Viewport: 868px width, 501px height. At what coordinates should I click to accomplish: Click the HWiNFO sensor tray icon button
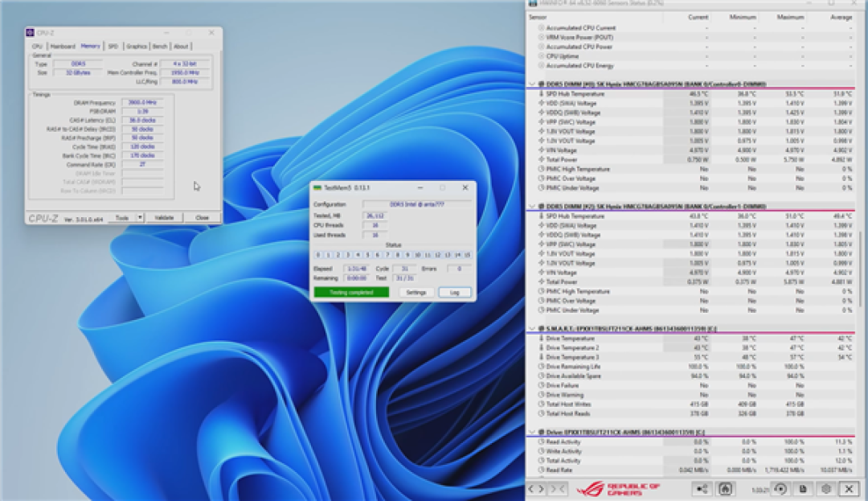click(x=725, y=489)
